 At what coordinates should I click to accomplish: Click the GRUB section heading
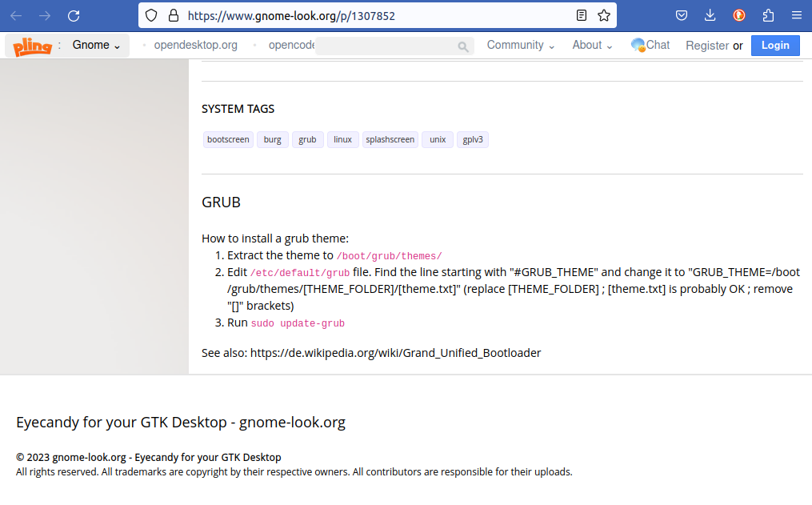click(221, 202)
